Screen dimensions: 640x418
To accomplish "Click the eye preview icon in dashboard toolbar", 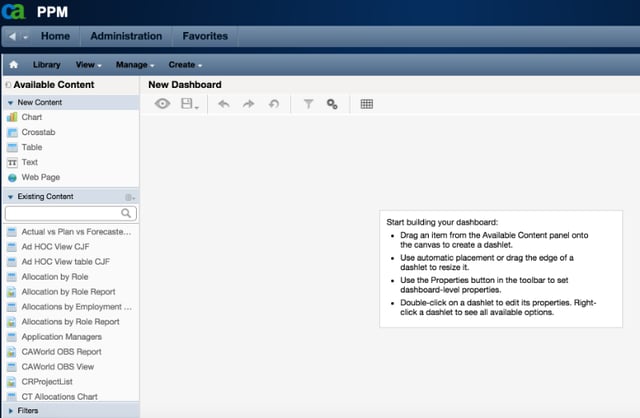I will point(162,104).
